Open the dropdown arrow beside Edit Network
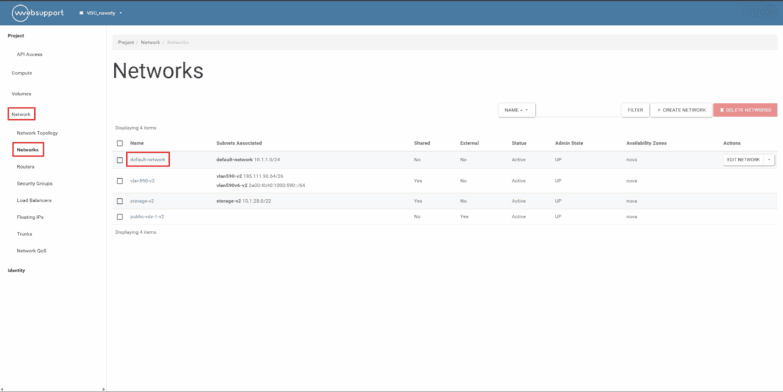Screen dimensions: 783x392 (769, 160)
